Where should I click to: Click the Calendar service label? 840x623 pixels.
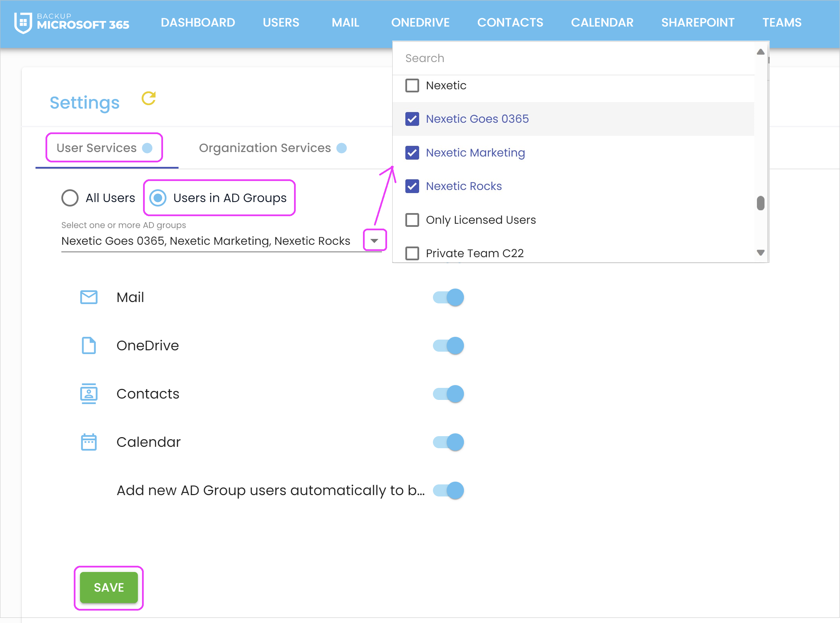point(149,442)
